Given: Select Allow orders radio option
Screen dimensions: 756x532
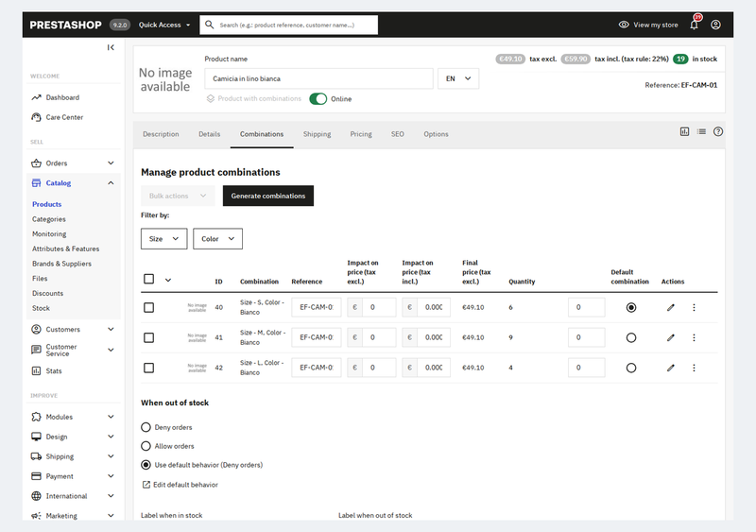Looking at the screenshot, I should click(x=146, y=446).
